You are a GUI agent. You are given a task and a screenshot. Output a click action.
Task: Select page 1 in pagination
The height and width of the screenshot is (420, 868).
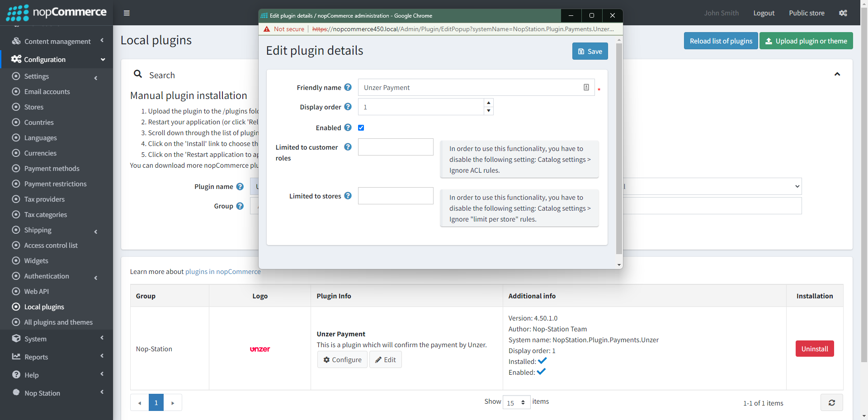pos(156,402)
